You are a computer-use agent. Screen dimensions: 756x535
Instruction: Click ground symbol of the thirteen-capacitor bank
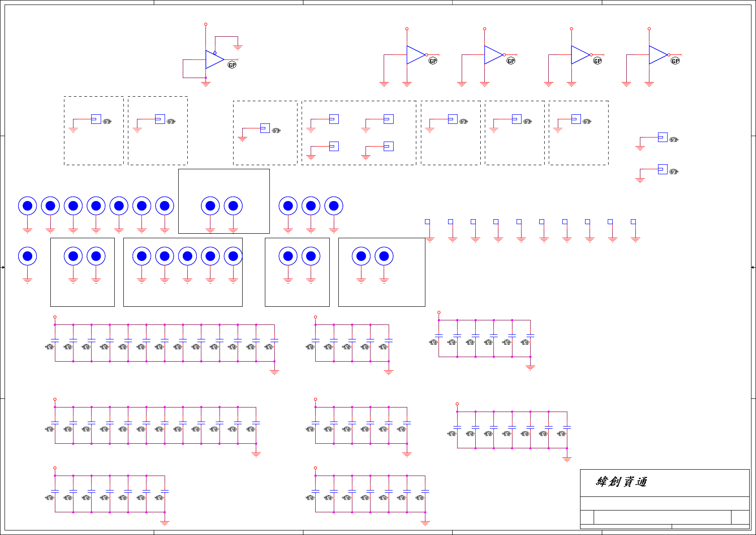tap(274, 372)
